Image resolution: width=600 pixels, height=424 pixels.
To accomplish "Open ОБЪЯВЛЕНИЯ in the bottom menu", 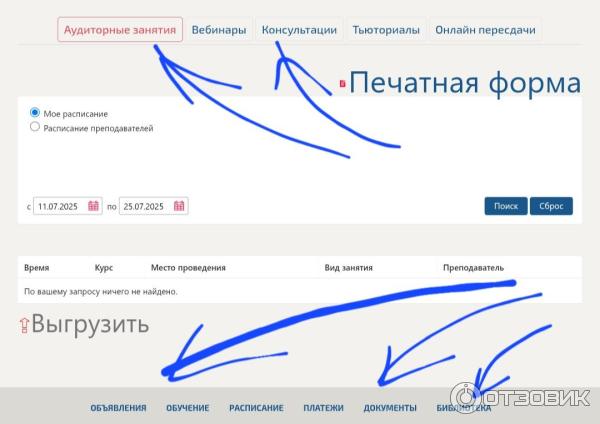I will click(x=118, y=408).
